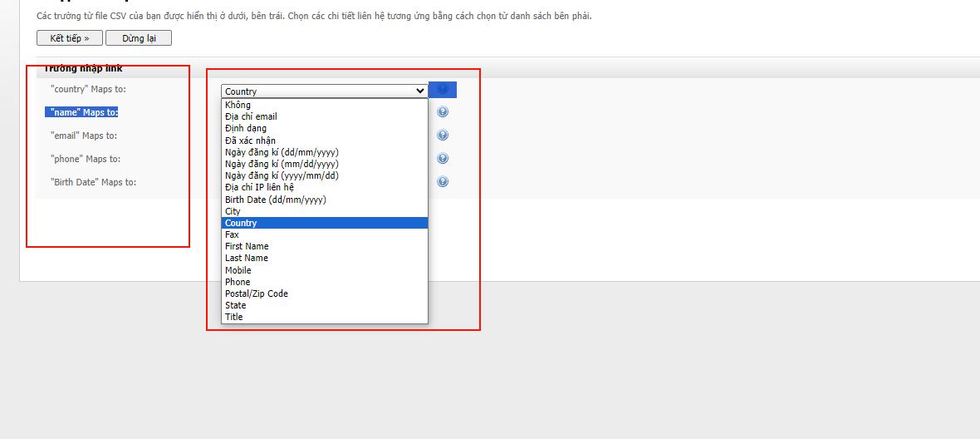The height and width of the screenshot is (439, 980).
Task: Pick "First Name" from the dropdown
Action: tap(247, 246)
